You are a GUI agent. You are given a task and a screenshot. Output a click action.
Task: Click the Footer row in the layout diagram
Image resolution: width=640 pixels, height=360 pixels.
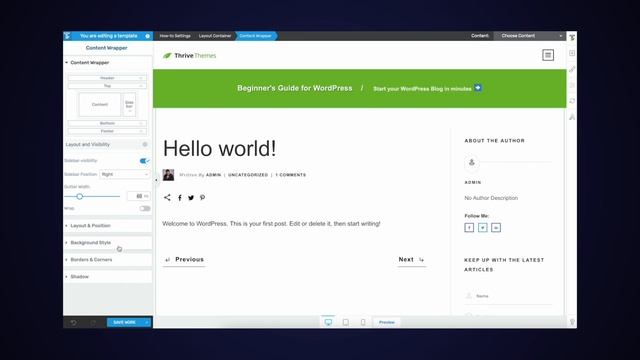pos(107,131)
